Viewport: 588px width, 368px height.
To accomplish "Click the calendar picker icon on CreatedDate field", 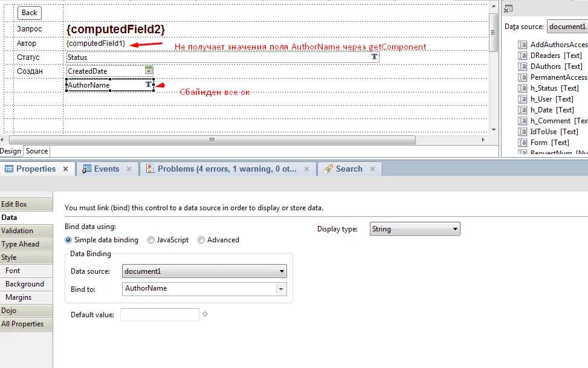I will [x=148, y=71].
